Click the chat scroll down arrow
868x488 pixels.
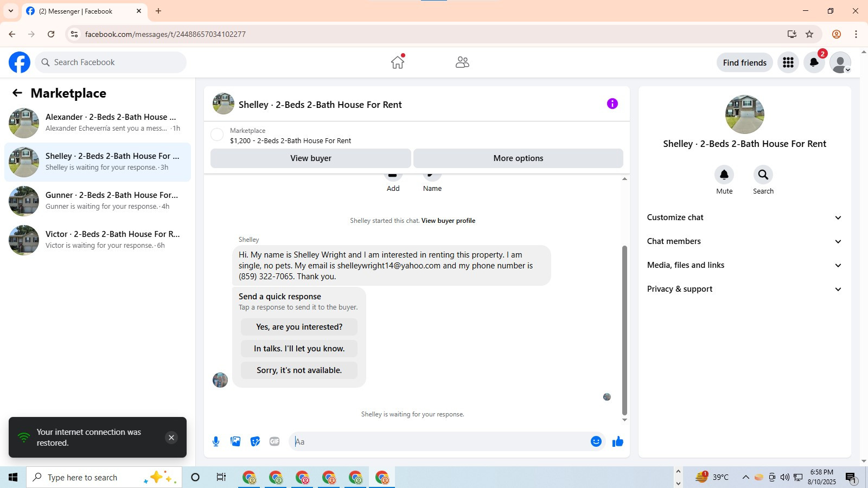[624, 420]
